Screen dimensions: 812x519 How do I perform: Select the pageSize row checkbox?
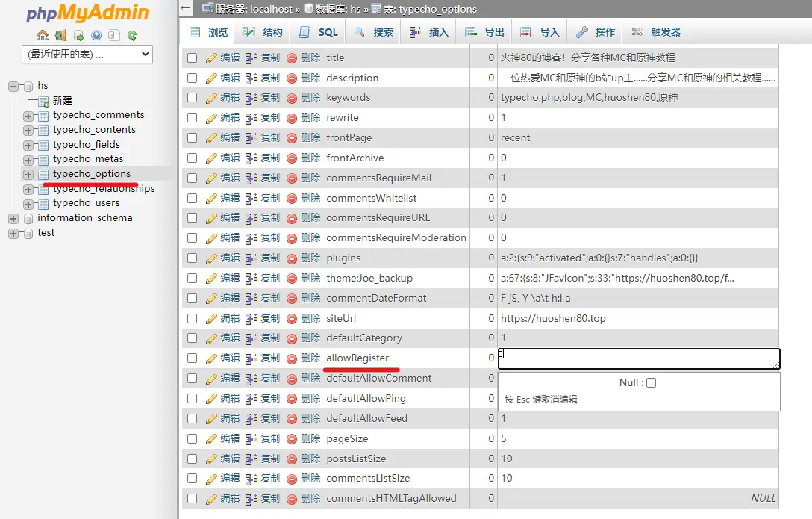tap(193, 439)
